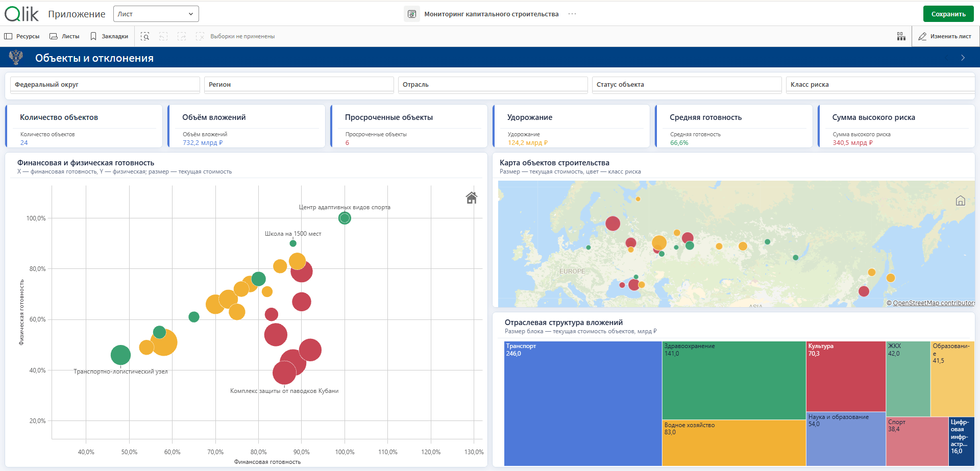Image resolution: width=980 pixels, height=471 pixels.
Task: Click the clear all selections icon
Action: point(200,36)
